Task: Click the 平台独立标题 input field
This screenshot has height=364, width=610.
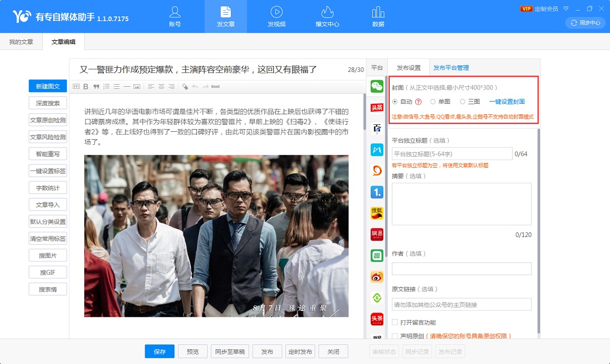Action: (452, 153)
